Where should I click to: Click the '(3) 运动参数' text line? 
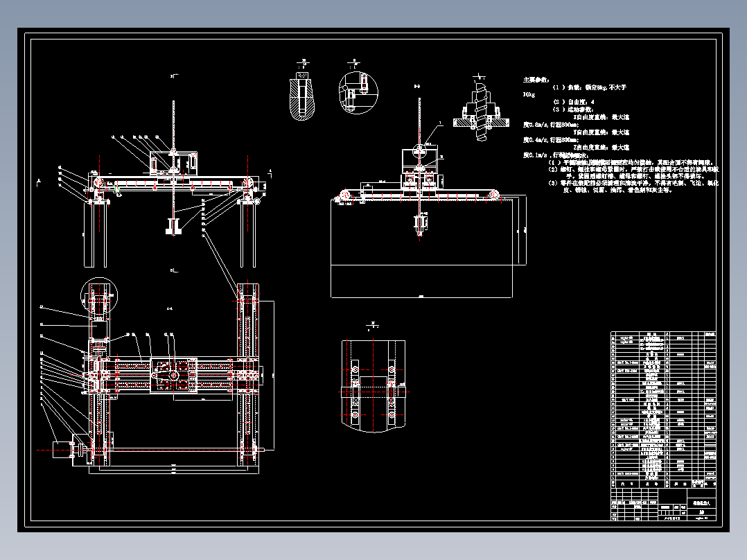tap(573, 109)
